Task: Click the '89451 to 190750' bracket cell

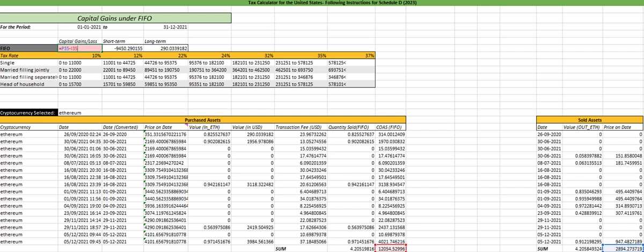Action: tap(165, 70)
